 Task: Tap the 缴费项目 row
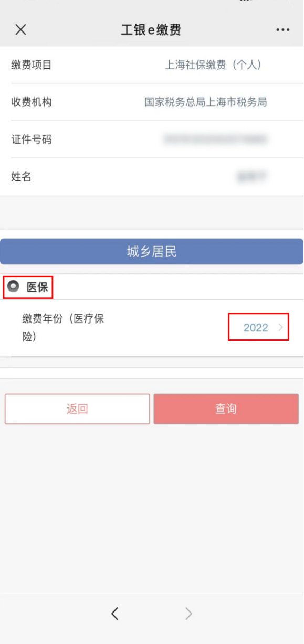[x=152, y=65]
